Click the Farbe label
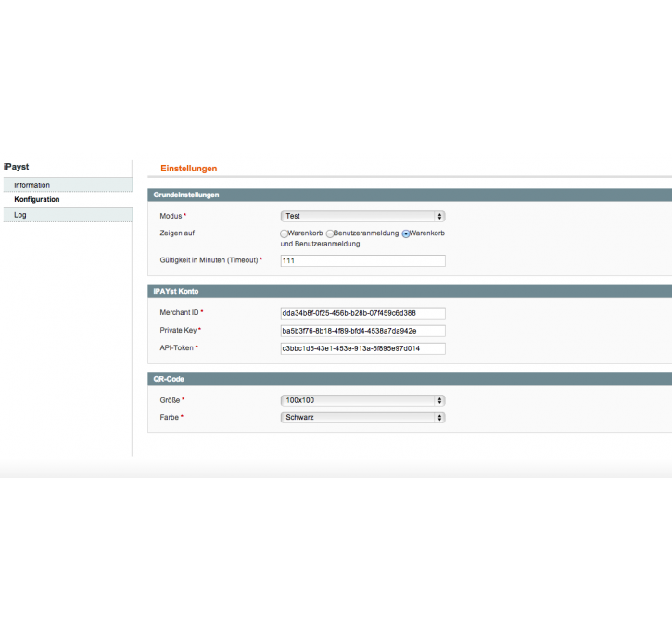672x630 pixels. point(170,417)
